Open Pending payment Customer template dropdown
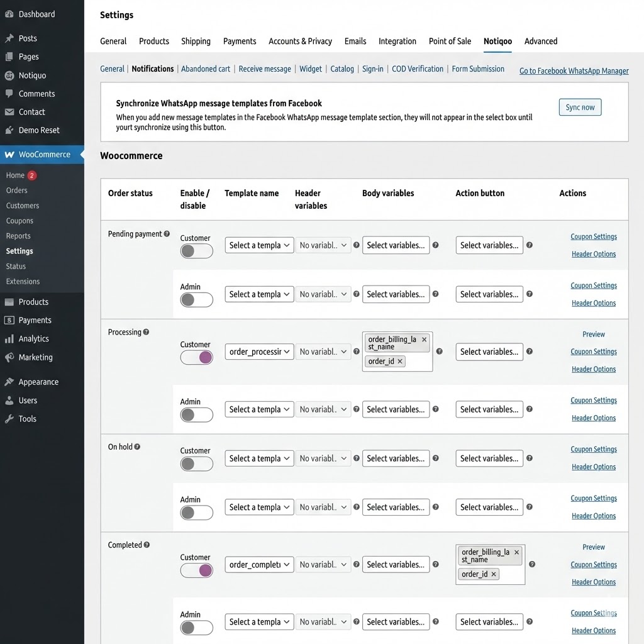Image resolution: width=644 pixels, height=644 pixels. [259, 245]
